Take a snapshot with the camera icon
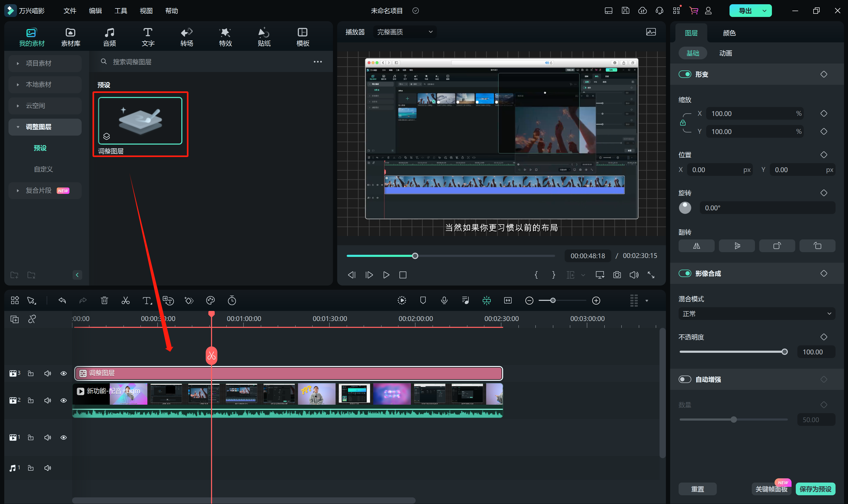 617,275
